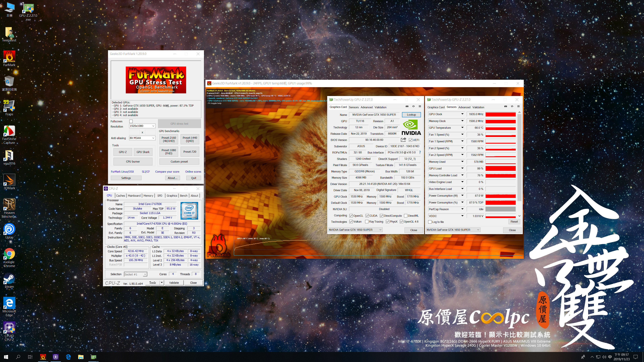
Task: Open the GPU-Z.2.27.0.exe desktop icon
Action: coord(28,12)
